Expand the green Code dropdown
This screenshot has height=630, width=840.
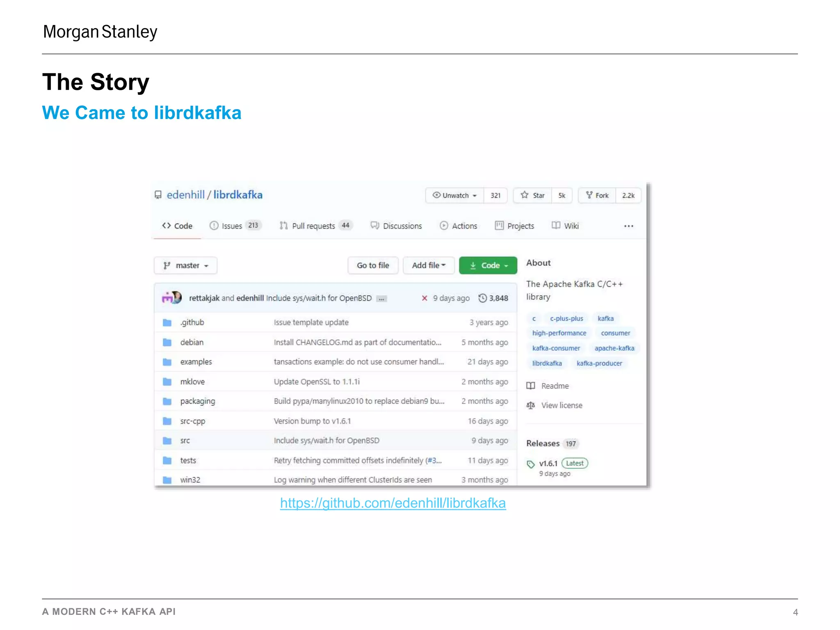488,265
